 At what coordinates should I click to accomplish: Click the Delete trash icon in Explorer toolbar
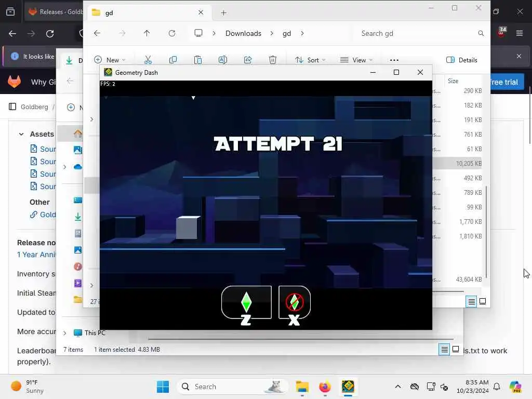tap(272, 60)
